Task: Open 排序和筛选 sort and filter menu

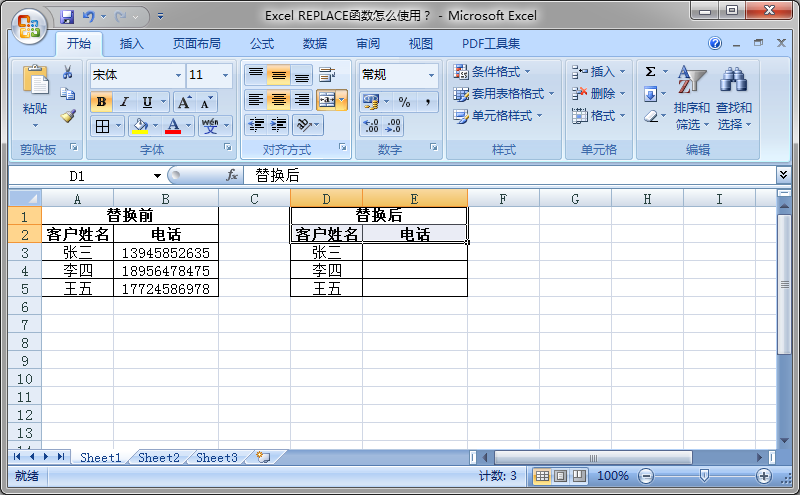Action: (x=691, y=98)
